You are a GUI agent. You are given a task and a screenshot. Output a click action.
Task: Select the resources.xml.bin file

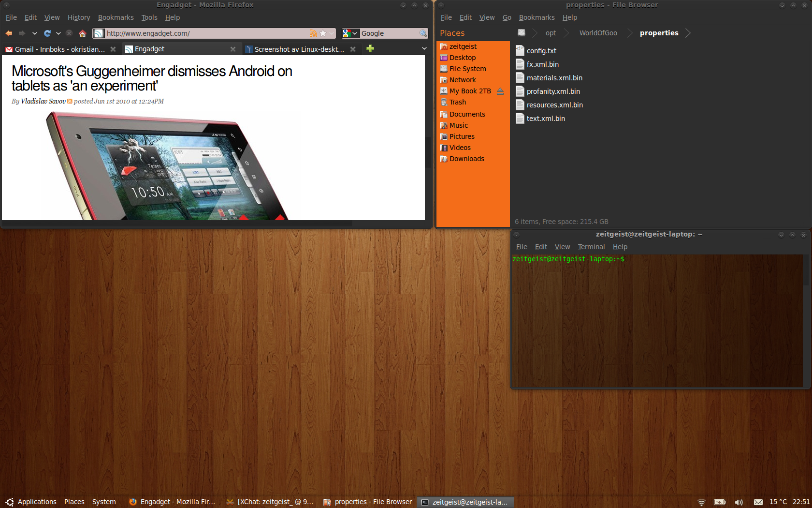tap(549, 105)
